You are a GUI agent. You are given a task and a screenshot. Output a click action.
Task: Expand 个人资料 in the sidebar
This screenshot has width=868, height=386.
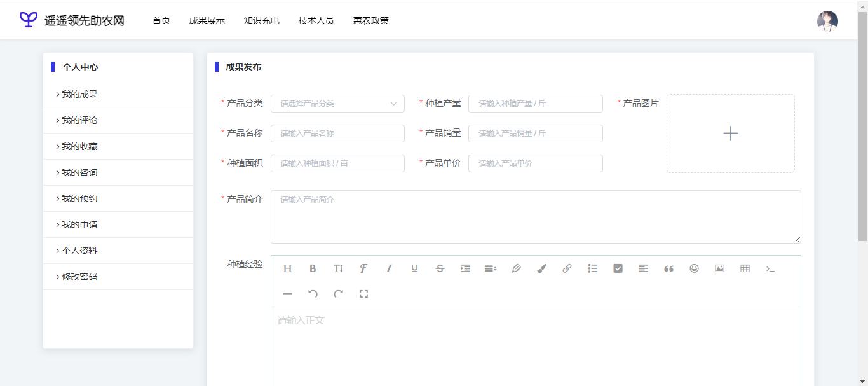[79, 251]
